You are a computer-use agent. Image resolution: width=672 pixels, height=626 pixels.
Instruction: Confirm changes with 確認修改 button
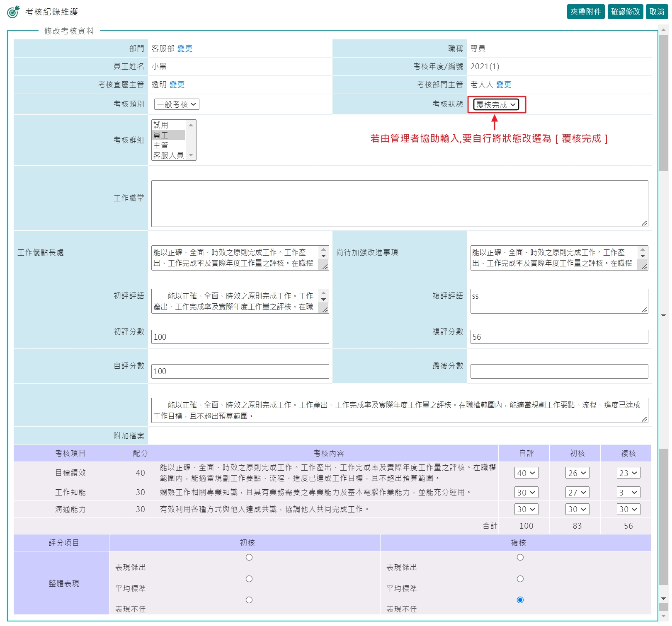click(626, 12)
